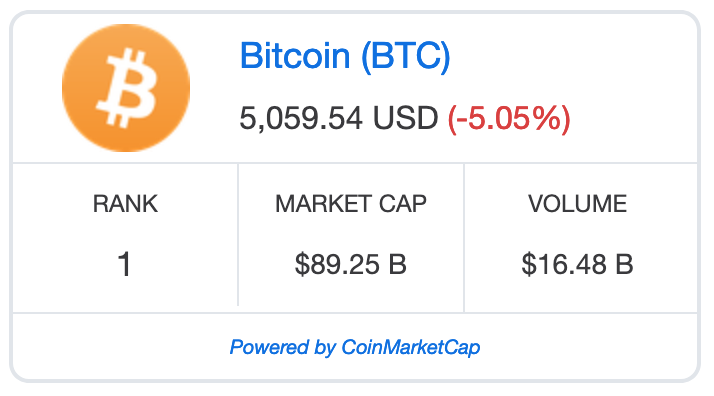Screen dimensions: 714x396
Task: Select the $16.48 B volume value
Action: coord(577,264)
